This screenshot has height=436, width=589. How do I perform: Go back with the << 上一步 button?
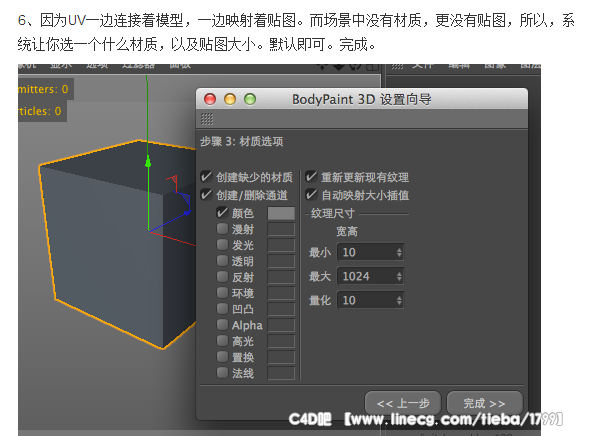point(403,403)
